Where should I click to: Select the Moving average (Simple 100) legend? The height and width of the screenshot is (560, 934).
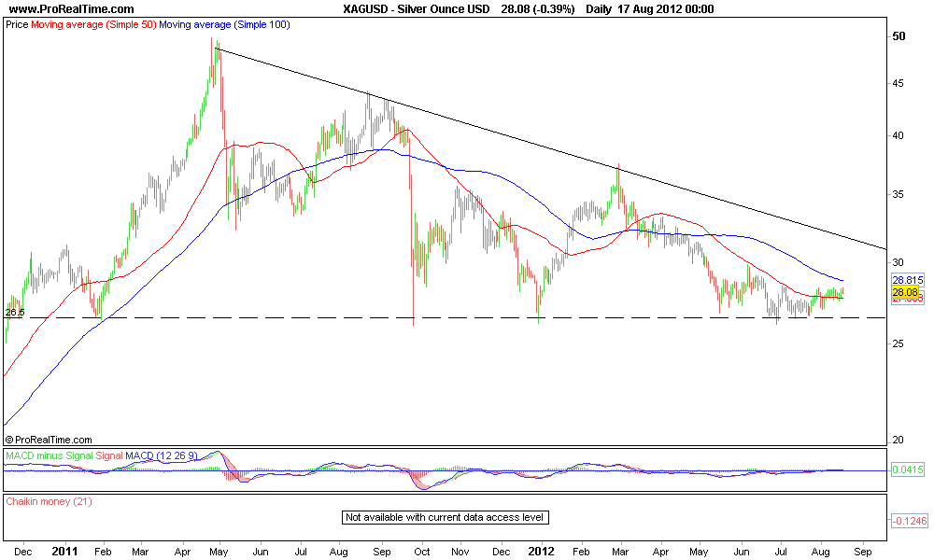pyautogui.click(x=224, y=25)
